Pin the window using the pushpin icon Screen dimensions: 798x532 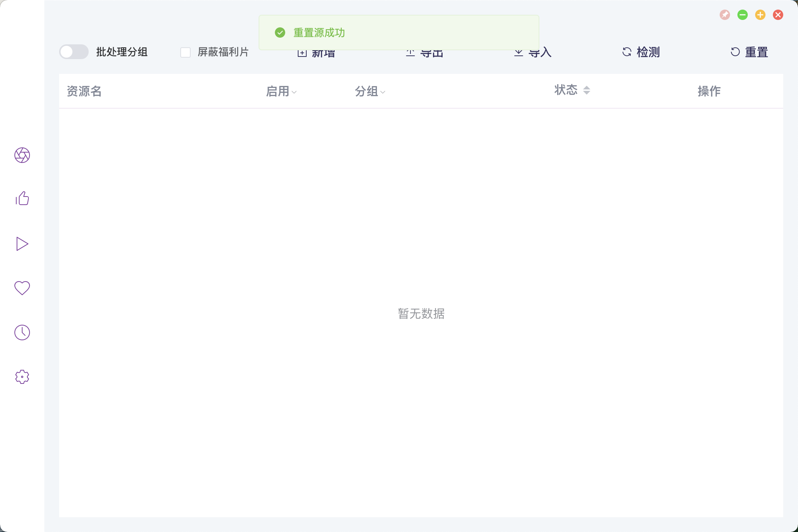[x=726, y=15]
